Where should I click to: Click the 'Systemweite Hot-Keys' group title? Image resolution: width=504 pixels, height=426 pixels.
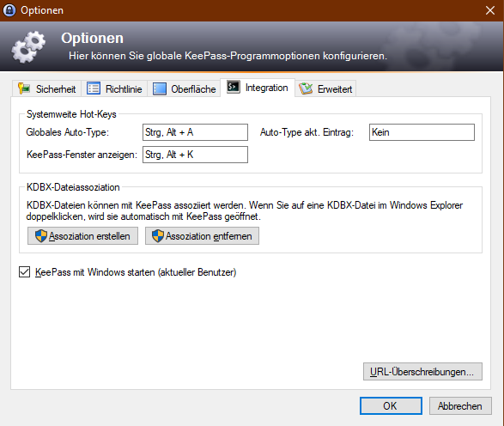pyautogui.click(x=71, y=114)
